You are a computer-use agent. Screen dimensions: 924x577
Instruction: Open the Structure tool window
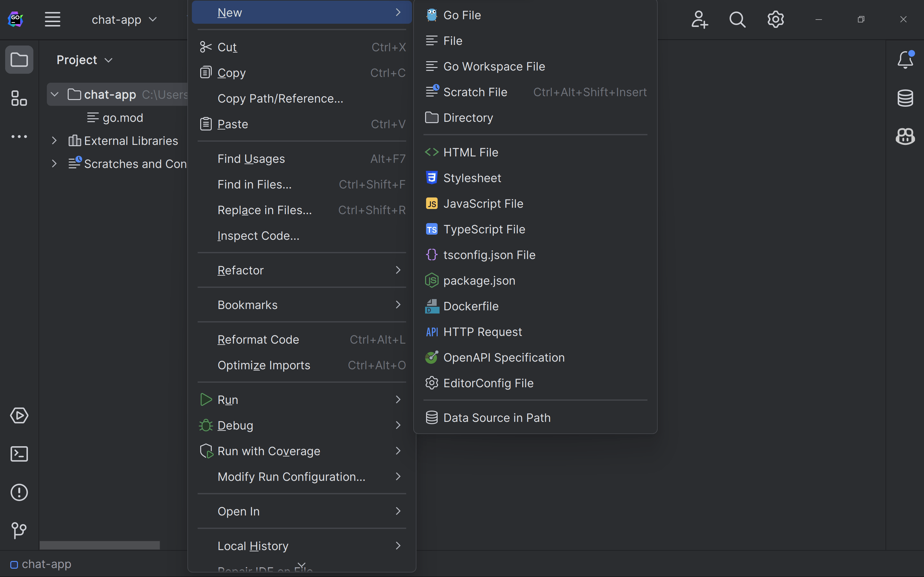(19, 98)
